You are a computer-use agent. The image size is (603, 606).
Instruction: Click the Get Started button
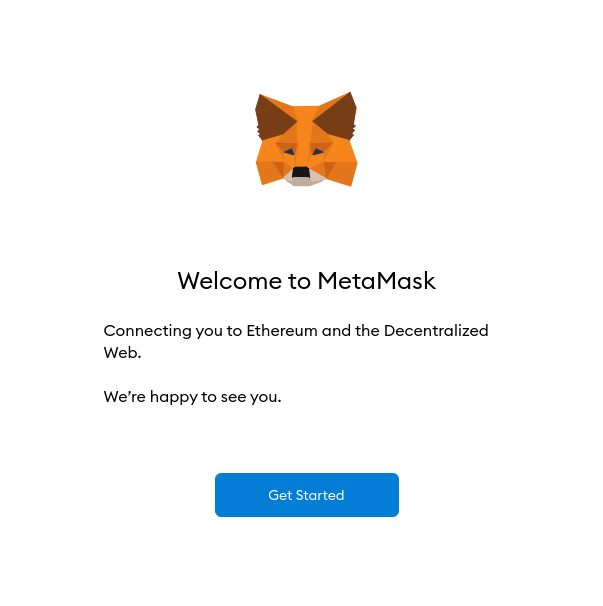307,495
